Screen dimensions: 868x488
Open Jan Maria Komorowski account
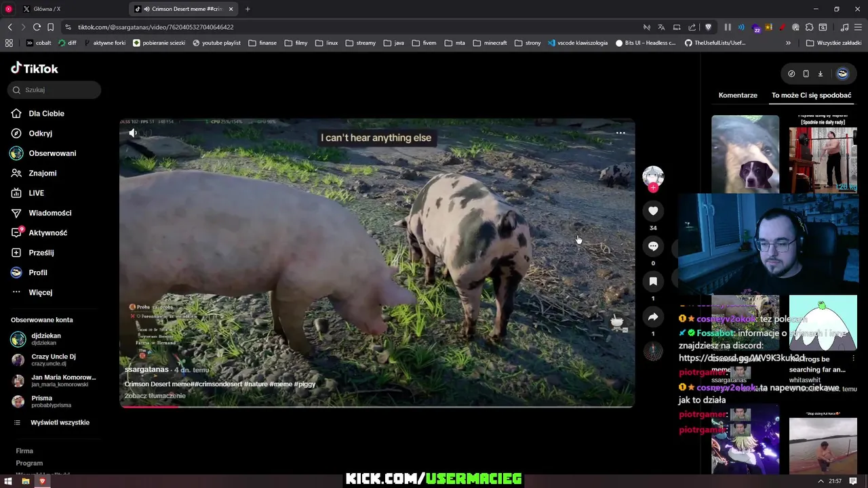coord(63,380)
